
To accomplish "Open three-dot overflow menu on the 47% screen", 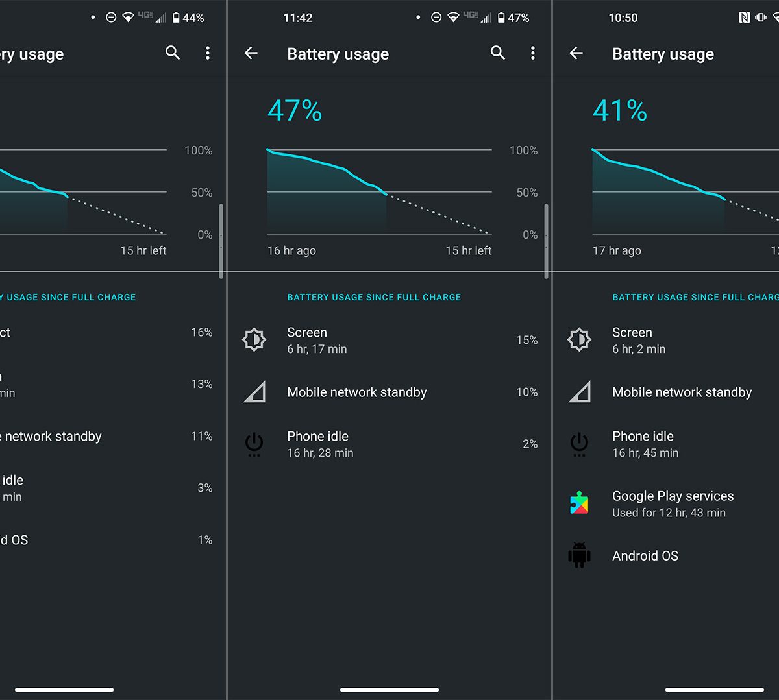I will coord(533,53).
